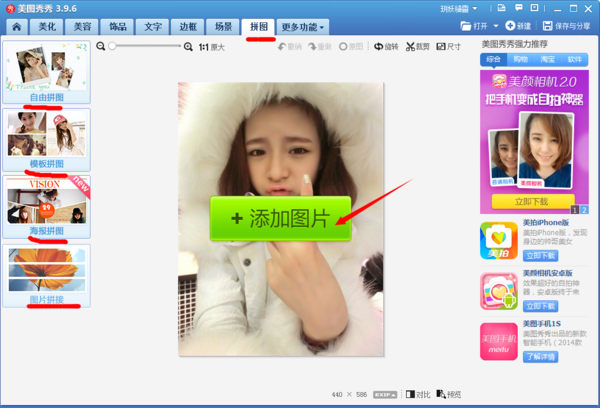600x408 pixels.
Task: Click the green 添加图片 button
Action: pos(280,219)
